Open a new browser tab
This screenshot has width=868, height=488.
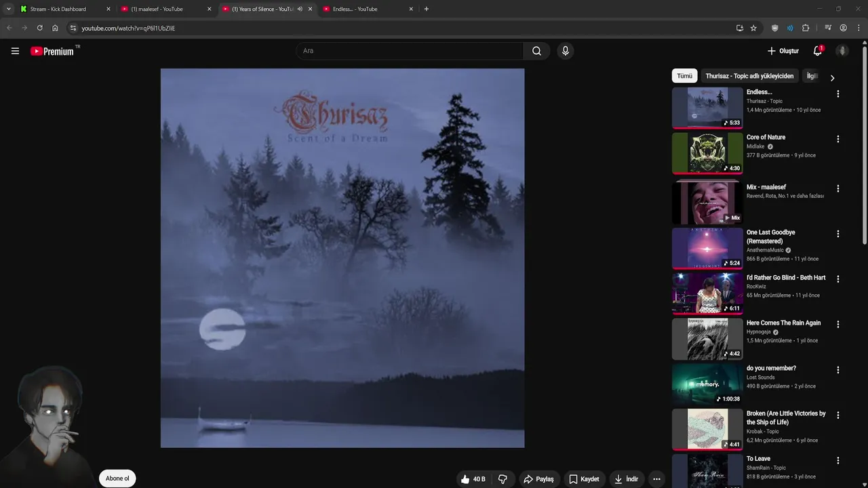[426, 9]
